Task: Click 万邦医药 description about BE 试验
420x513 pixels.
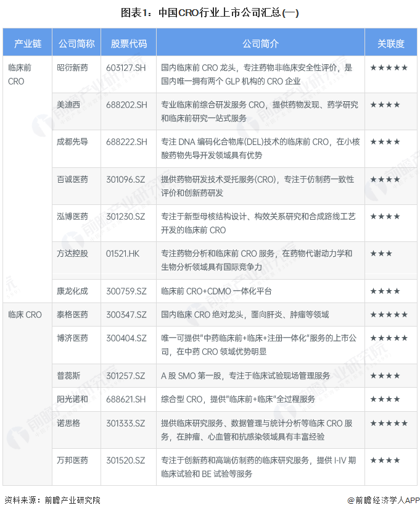Action: point(258,467)
